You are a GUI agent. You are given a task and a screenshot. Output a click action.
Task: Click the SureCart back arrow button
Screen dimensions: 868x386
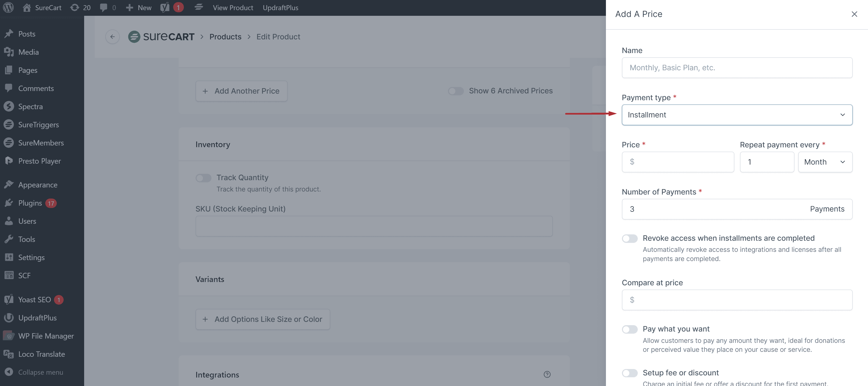[x=112, y=37]
